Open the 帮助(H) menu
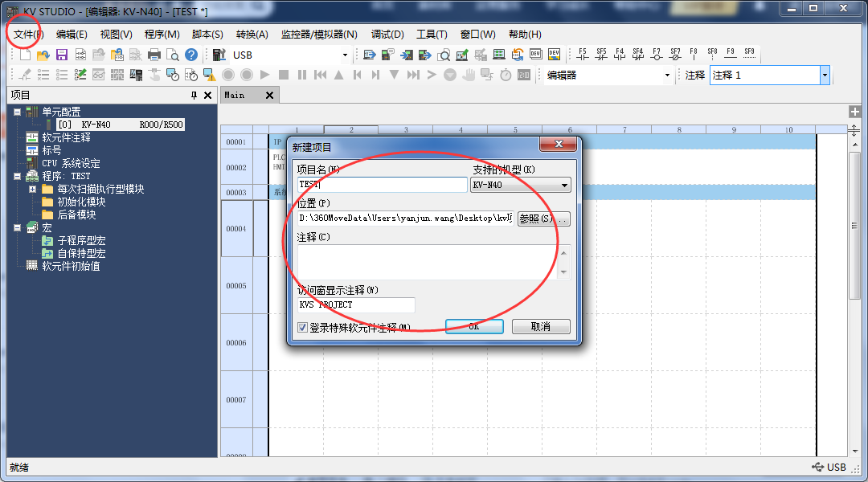The width and height of the screenshot is (868, 482). coord(525,35)
